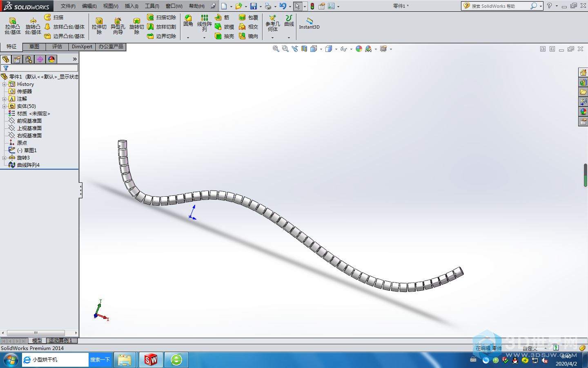The height and width of the screenshot is (368, 588).
Task: Select the 线性阵列 linear pattern tool
Action: (205, 23)
